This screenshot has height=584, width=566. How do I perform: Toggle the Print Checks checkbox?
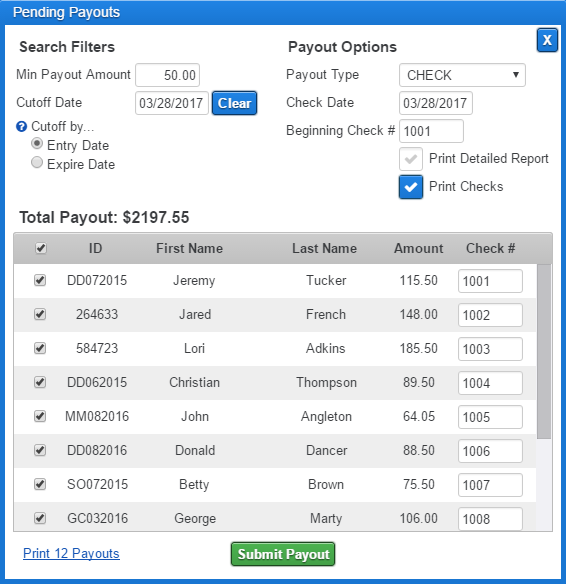click(x=411, y=187)
